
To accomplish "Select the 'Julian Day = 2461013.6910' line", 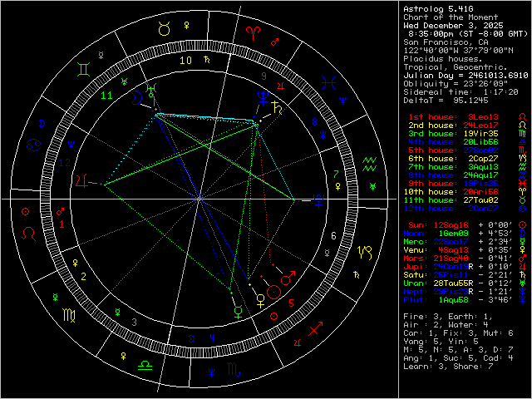I will click(465, 76).
